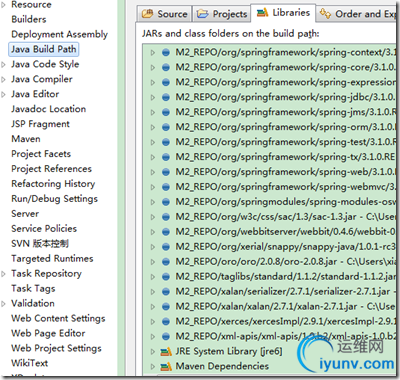Click the spring-jms jar icon
This screenshot has width=400, height=380.
pos(166,112)
